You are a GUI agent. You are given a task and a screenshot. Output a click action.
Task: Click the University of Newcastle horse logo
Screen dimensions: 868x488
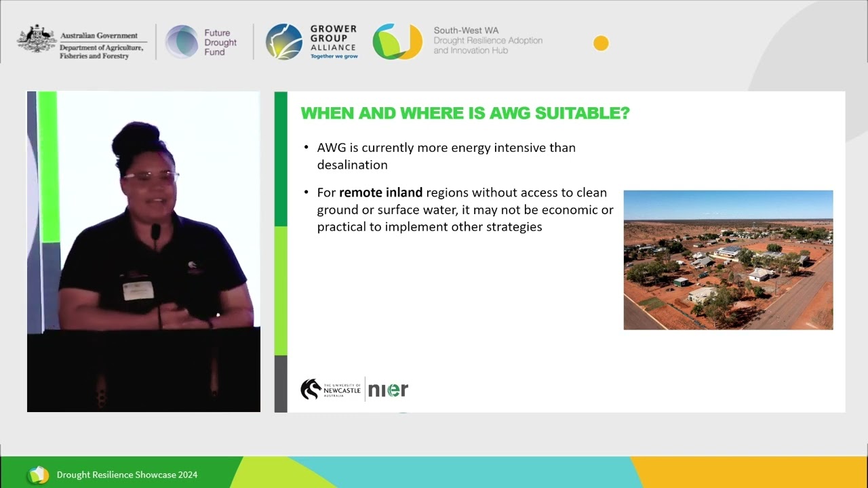pos(311,389)
